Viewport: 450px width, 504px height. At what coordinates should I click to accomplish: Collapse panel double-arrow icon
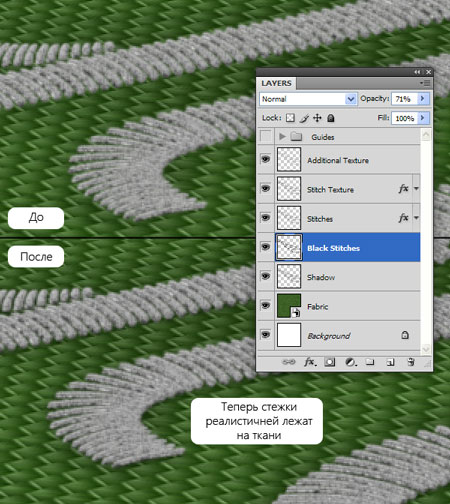(x=417, y=72)
